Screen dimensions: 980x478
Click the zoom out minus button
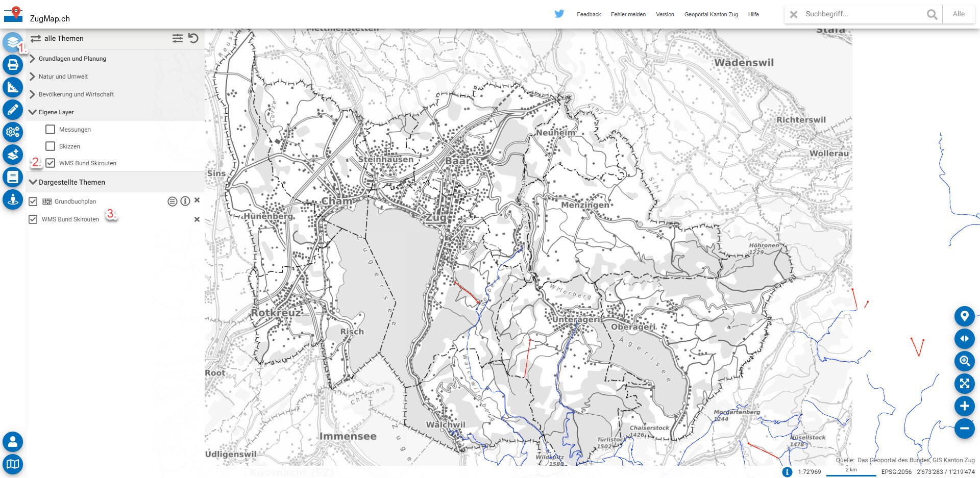pos(964,429)
